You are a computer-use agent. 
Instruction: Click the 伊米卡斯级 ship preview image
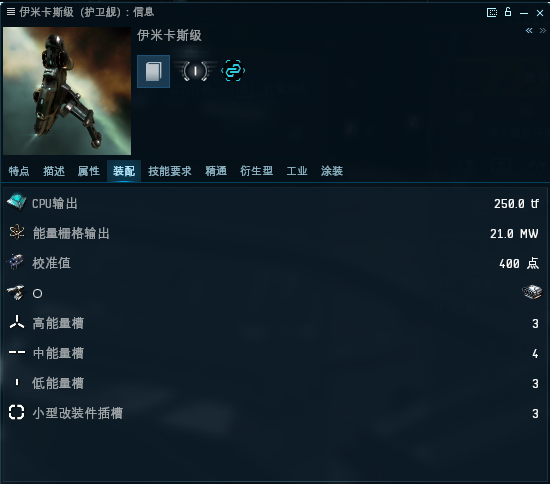(x=67, y=91)
